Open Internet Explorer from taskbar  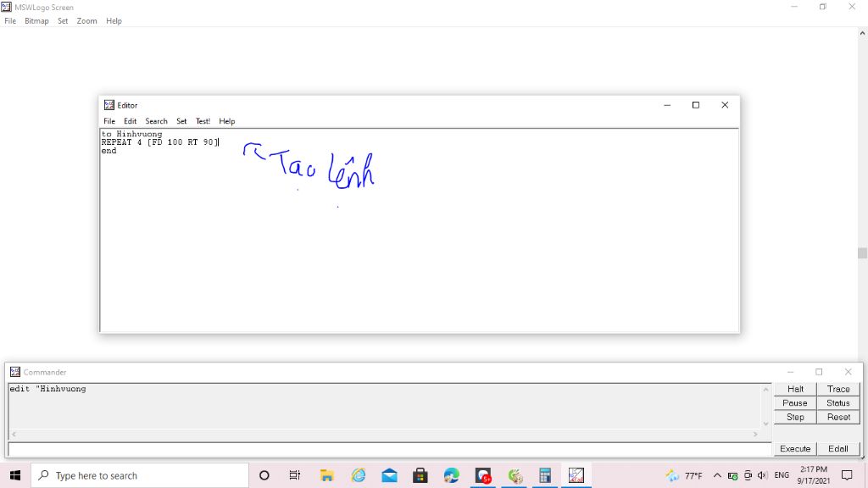(x=359, y=475)
